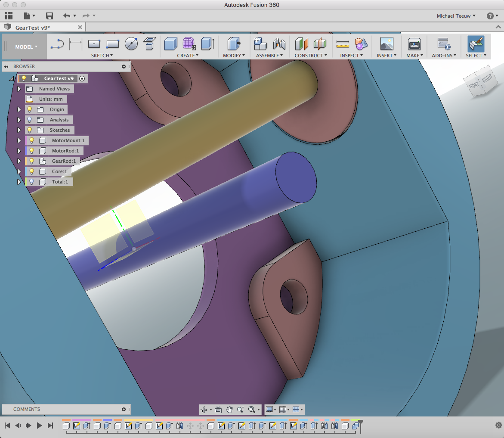Open the MODIFY menu
This screenshot has width=504, height=438.
pyautogui.click(x=234, y=56)
